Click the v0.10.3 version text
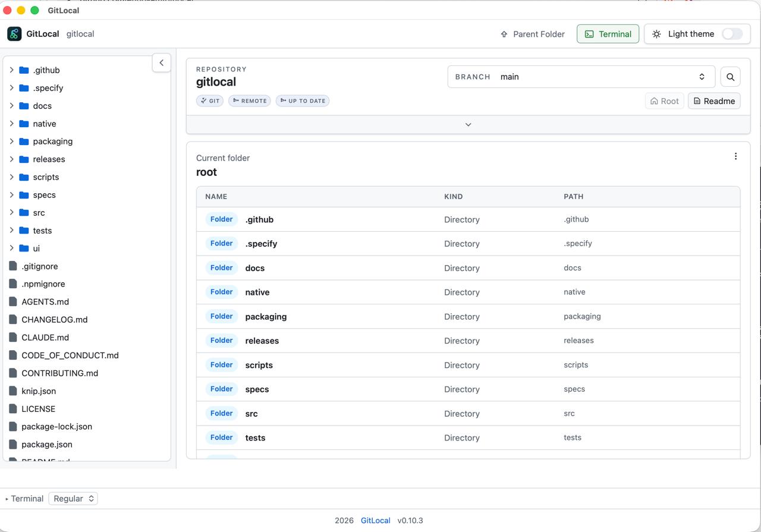 pos(410,521)
